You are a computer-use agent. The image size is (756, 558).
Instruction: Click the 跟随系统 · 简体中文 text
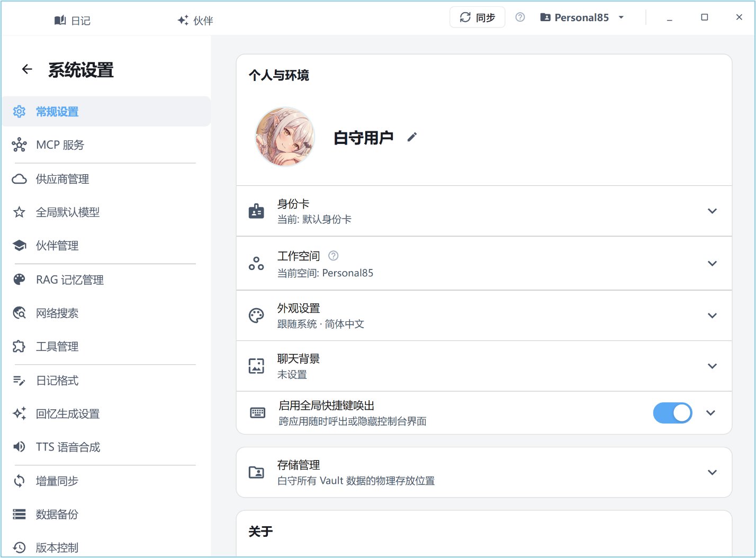click(x=321, y=324)
